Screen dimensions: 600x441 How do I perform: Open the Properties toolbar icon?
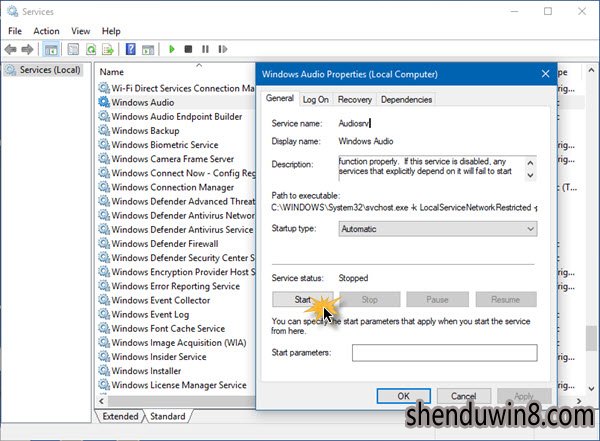coord(73,49)
